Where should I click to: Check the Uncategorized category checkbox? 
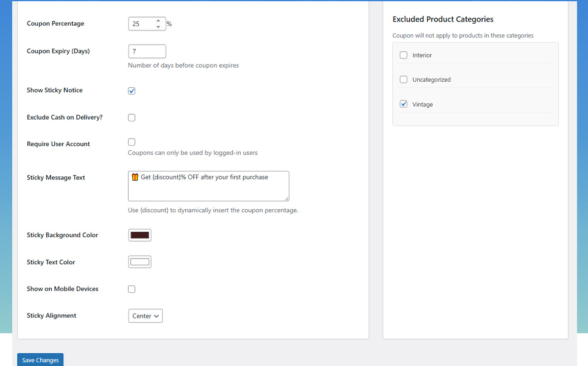point(403,80)
